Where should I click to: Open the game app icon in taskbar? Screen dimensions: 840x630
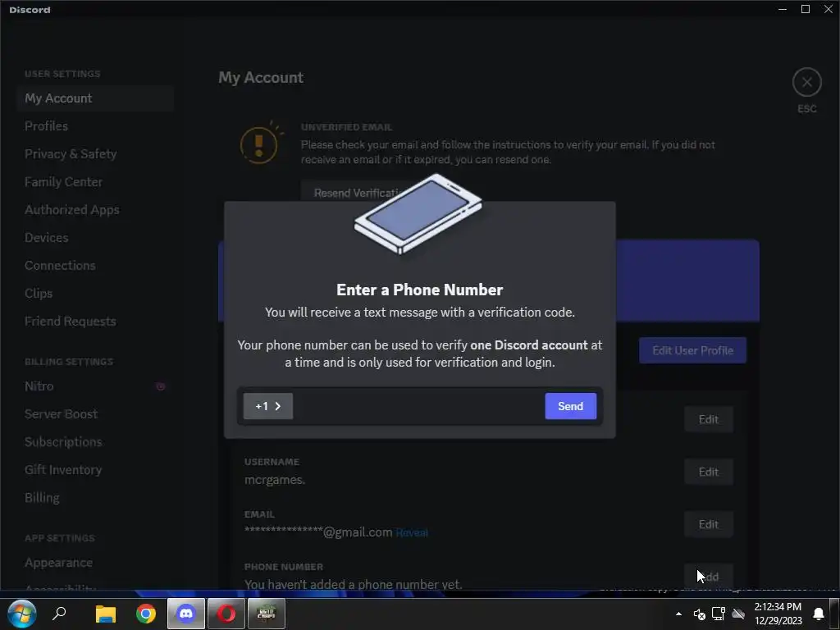click(267, 614)
